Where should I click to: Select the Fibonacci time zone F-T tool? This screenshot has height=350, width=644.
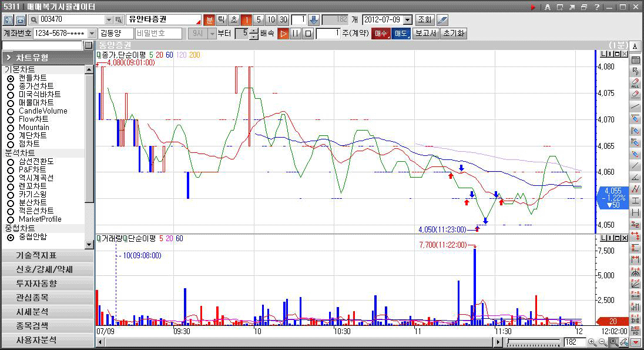[635, 319]
